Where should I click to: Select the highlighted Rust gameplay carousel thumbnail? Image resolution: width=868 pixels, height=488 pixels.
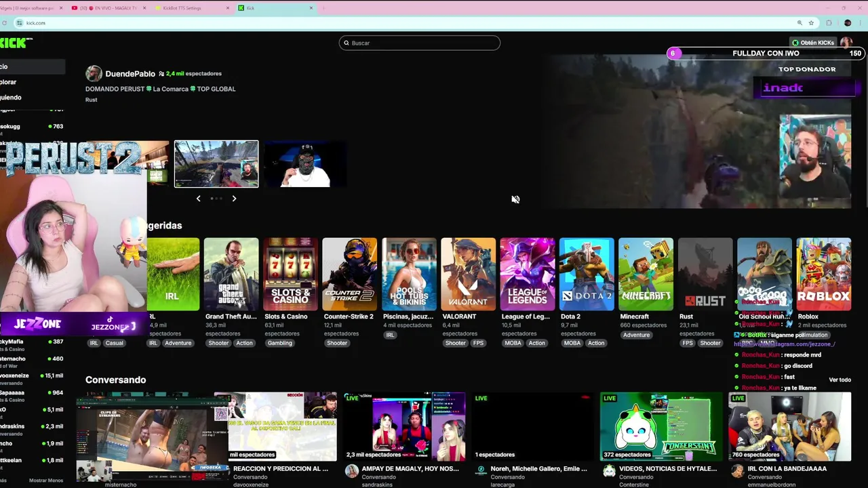tap(216, 163)
